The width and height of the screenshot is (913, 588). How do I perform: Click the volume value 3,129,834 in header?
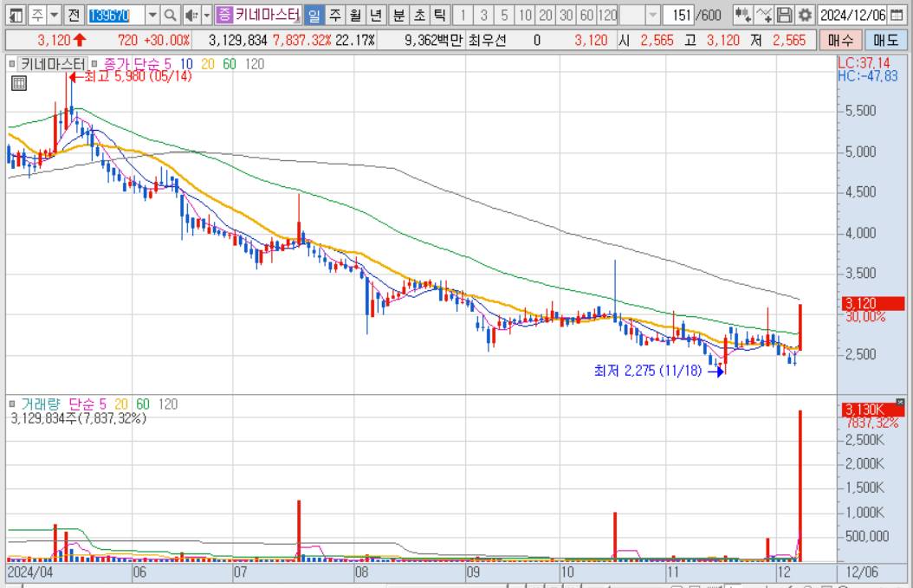coord(237,40)
